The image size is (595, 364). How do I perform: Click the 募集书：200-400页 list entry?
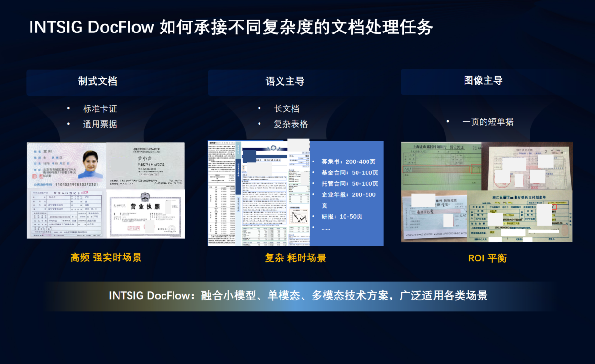click(x=348, y=161)
